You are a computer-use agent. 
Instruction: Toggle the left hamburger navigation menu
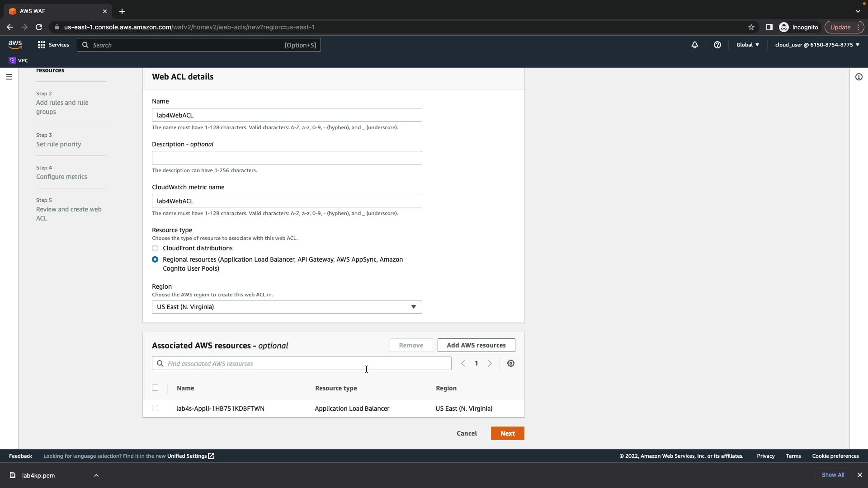point(9,77)
